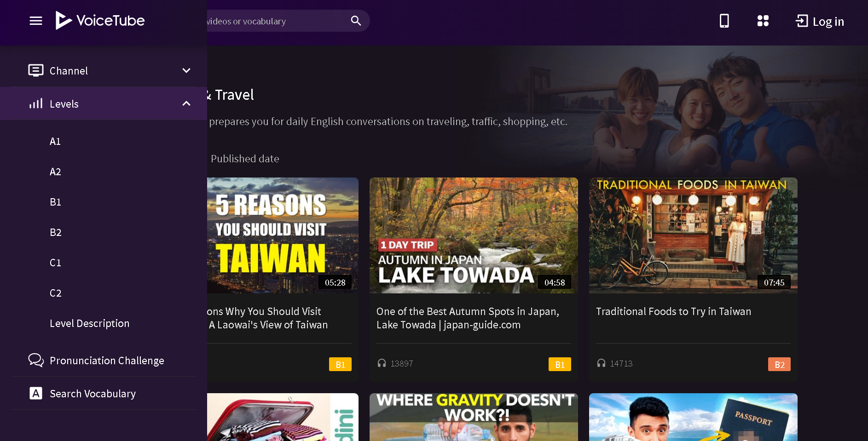Open the Lake Towada autumn thumbnail
The image size is (868, 441).
click(474, 235)
